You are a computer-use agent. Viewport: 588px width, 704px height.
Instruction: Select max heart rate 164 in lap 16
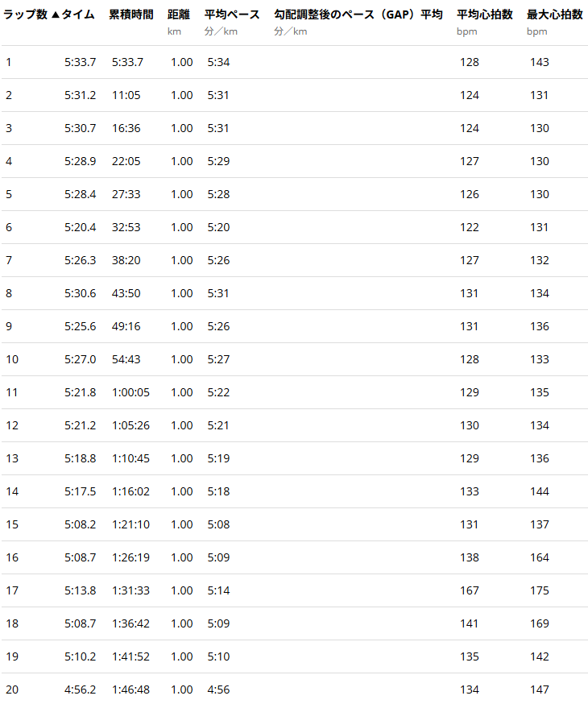(540, 557)
